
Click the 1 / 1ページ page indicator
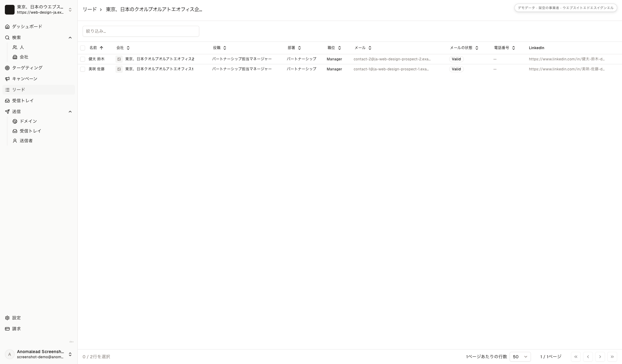click(551, 357)
